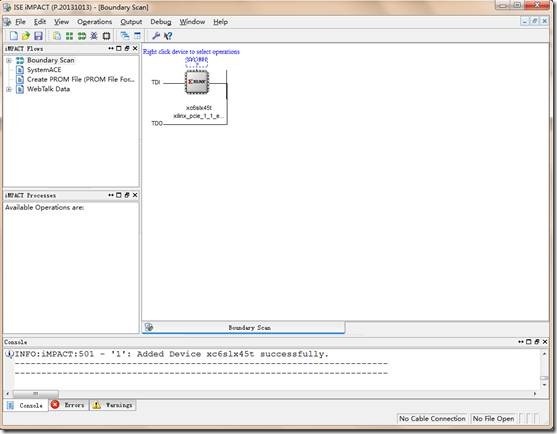Screen dimensions: 557x434
Task: Click the cascade windows toolbar icon
Action: point(125,36)
